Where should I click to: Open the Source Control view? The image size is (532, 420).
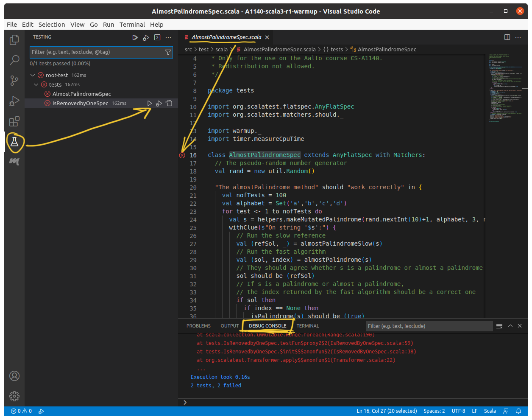[14, 80]
